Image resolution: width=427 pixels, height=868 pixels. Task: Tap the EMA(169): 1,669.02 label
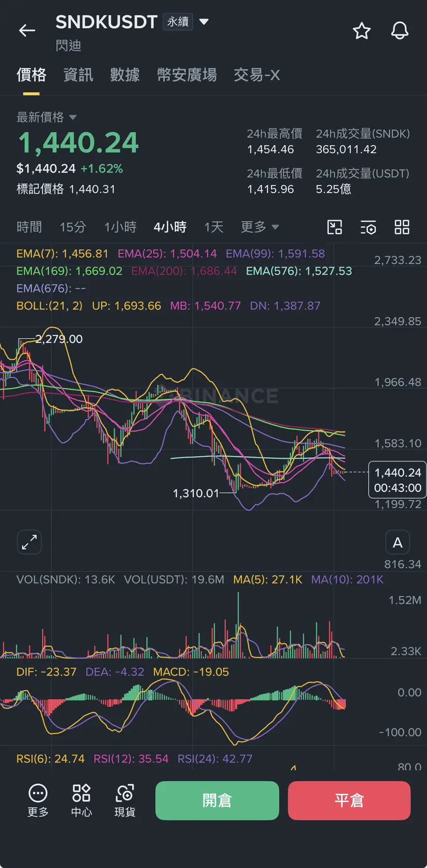coord(70,271)
